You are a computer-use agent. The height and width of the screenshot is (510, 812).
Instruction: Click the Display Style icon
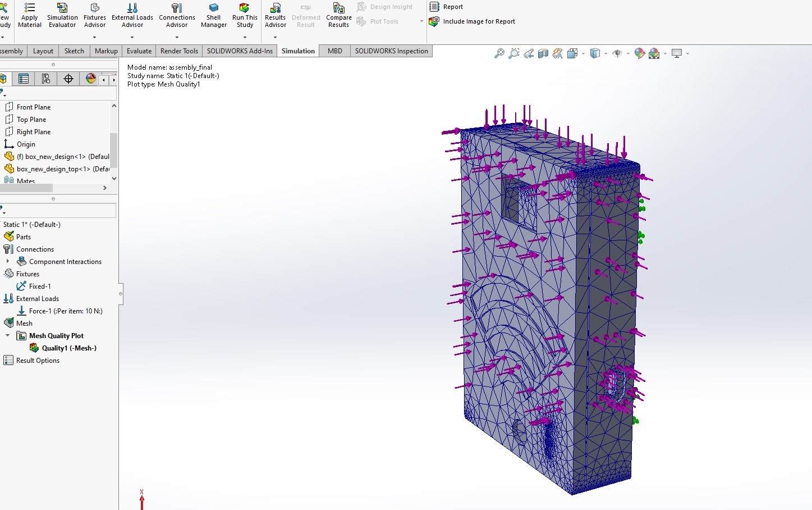(595, 53)
